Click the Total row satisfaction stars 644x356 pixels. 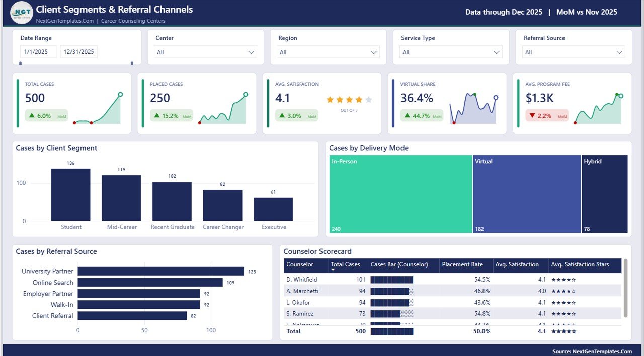(x=563, y=331)
